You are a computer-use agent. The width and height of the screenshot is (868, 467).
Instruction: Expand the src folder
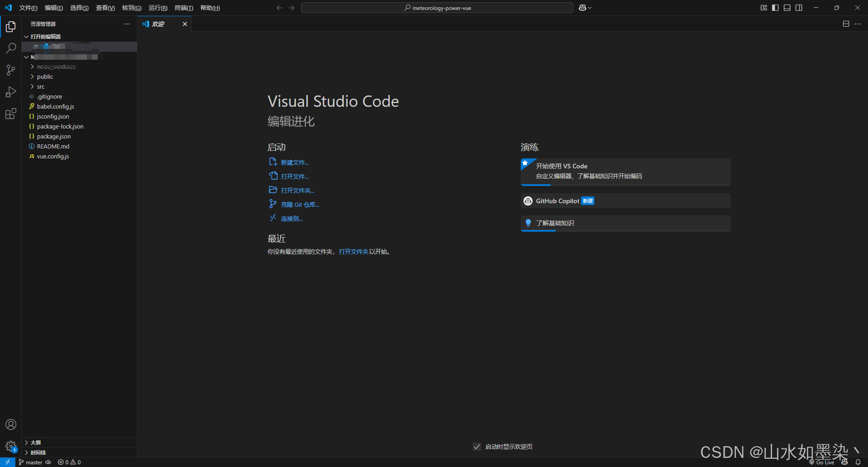(x=79, y=87)
